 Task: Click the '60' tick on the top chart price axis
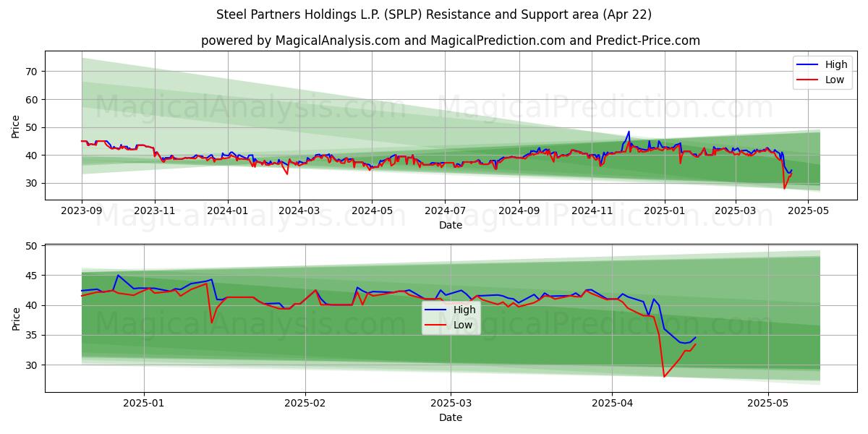coord(30,99)
